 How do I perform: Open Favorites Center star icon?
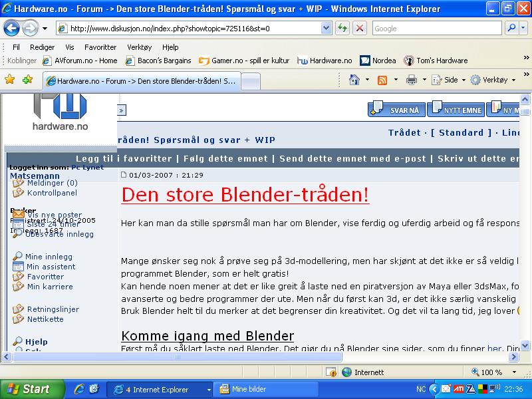pyautogui.click(x=9, y=79)
